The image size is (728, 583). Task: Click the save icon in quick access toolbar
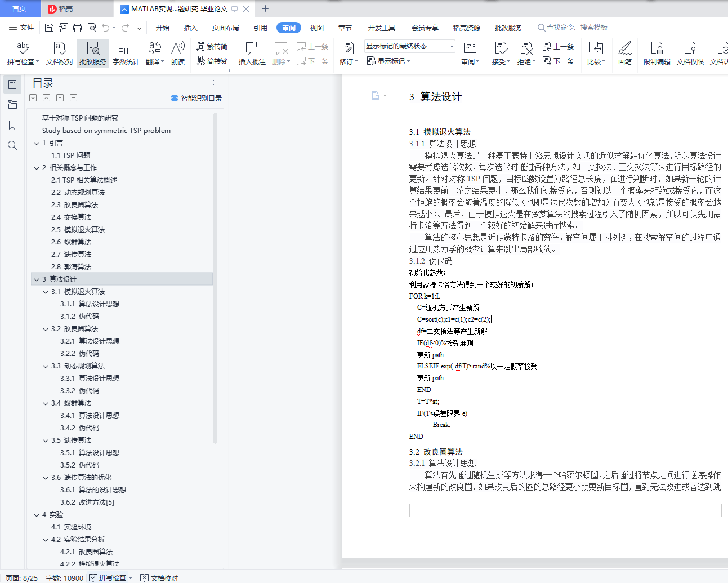click(x=49, y=28)
